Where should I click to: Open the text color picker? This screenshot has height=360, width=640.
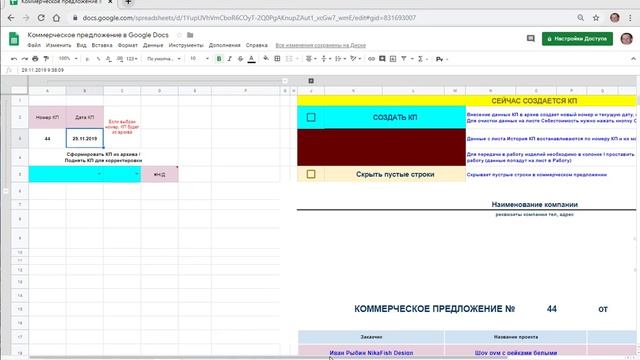pos(251,59)
